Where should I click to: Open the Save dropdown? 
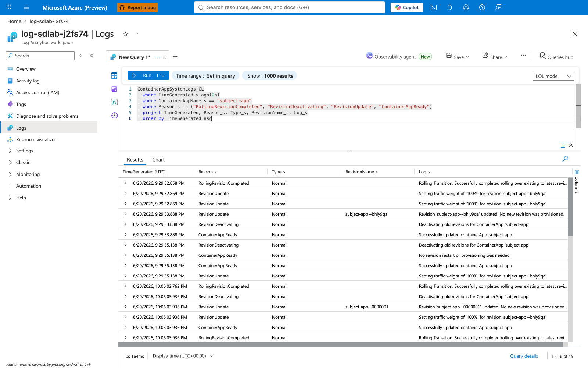[x=458, y=56]
